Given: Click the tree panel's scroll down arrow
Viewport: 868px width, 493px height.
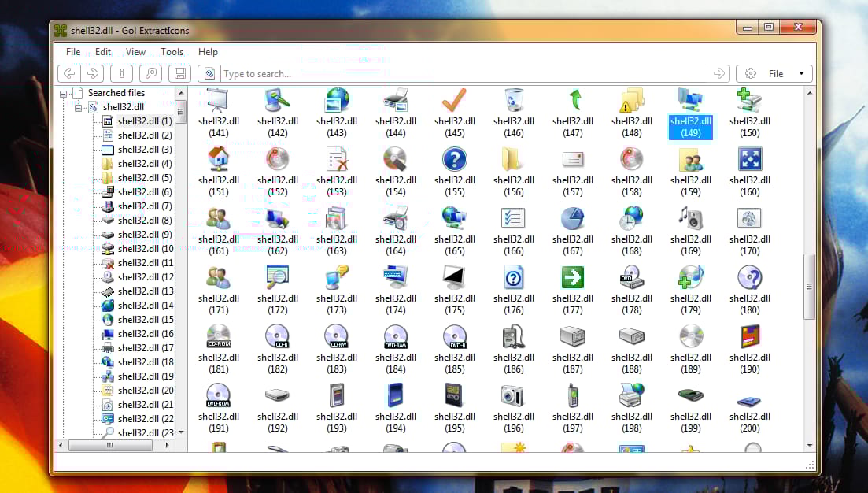Looking at the screenshot, I should 180,432.
